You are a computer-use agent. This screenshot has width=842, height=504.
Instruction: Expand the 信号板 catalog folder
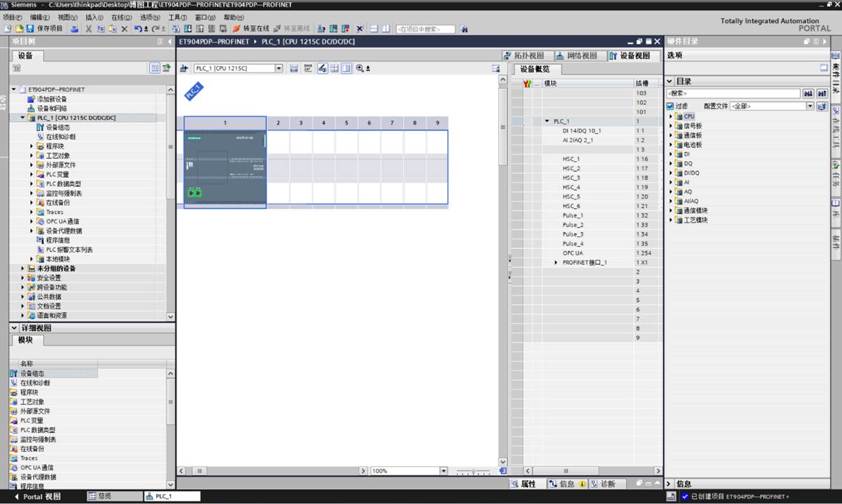point(671,126)
